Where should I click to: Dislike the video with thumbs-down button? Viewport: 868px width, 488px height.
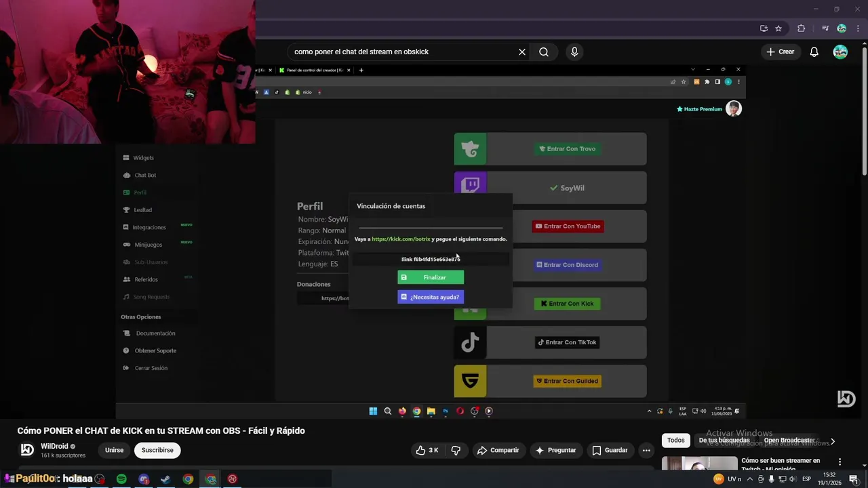point(456,450)
